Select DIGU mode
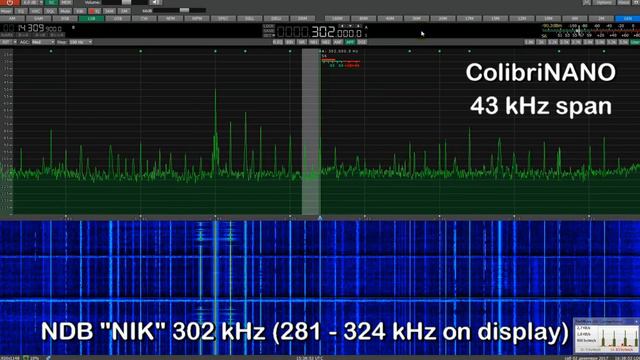Viewport: 640px width, 360px height. click(x=276, y=18)
